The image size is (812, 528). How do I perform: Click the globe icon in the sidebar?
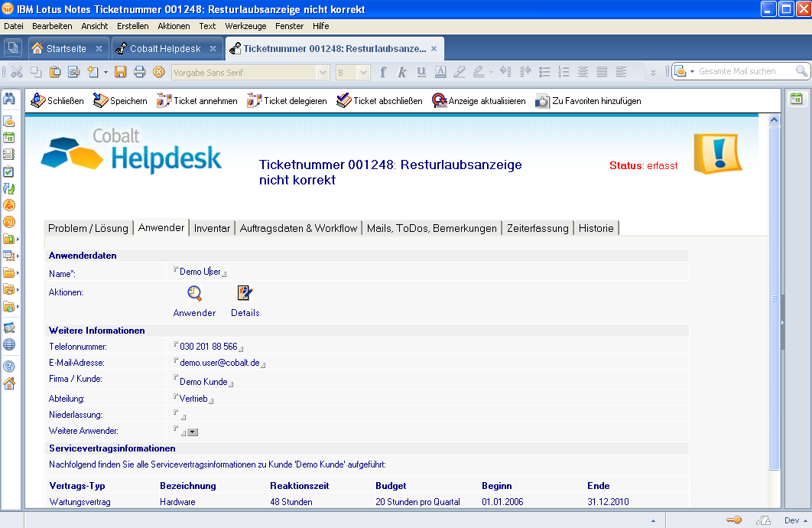pos(9,344)
